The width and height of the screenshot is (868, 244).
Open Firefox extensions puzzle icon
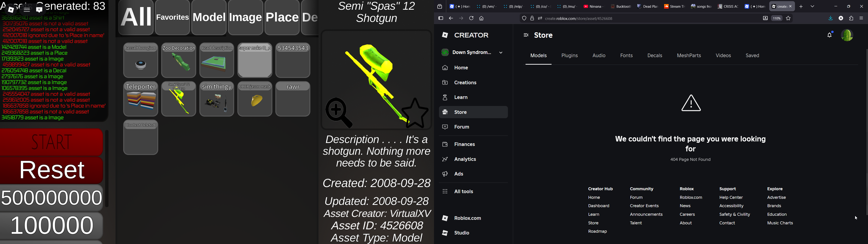(x=851, y=19)
